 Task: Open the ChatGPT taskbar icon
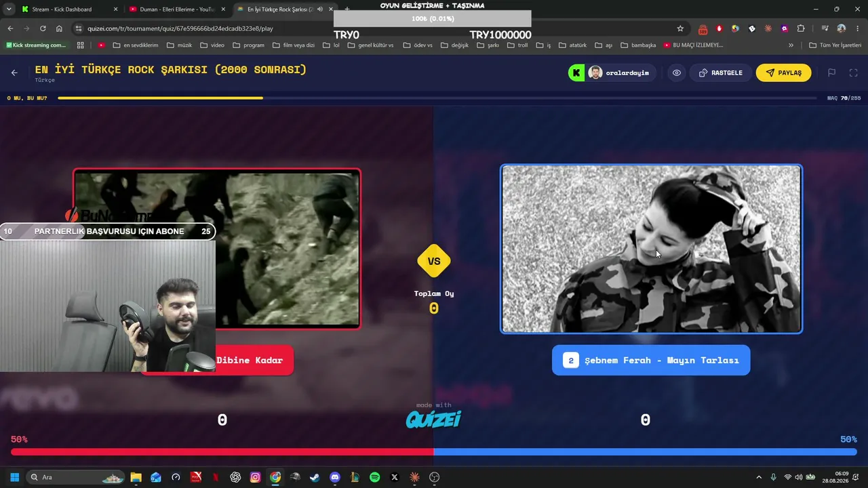pyautogui.click(x=235, y=477)
